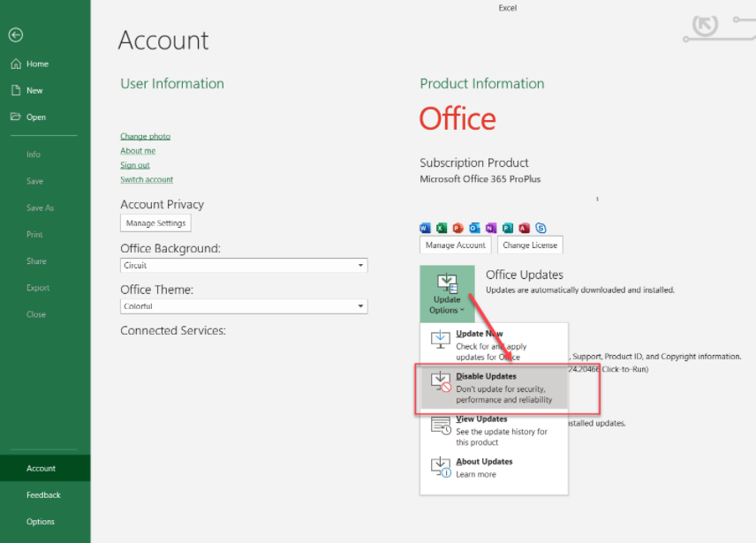
Task: Click the Connected Services heading
Action: click(172, 330)
